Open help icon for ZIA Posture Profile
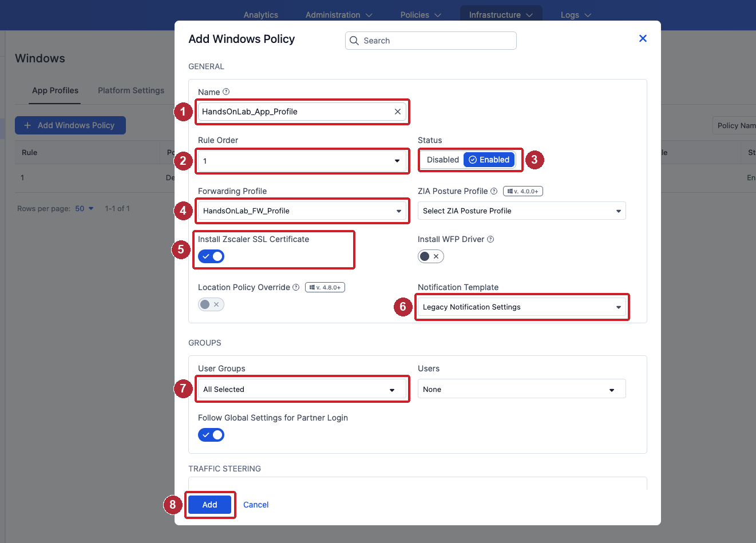Image resolution: width=756 pixels, height=543 pixels. 494,191
